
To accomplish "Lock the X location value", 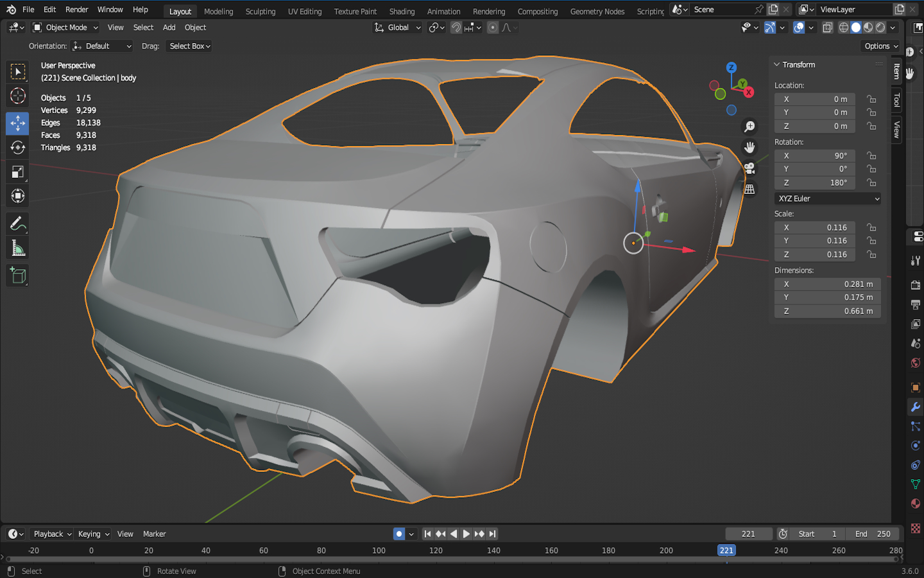I will 871,99.
